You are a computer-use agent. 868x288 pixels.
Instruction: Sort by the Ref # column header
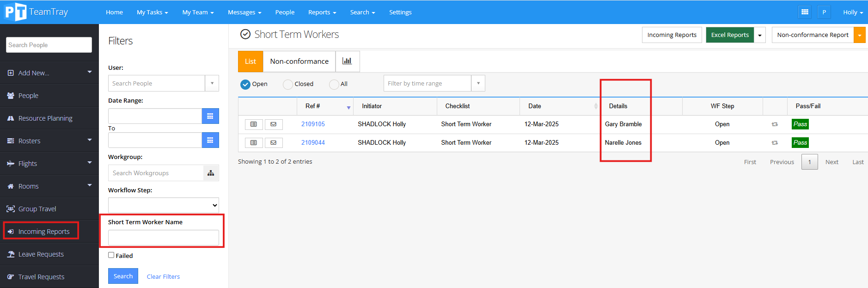325,106
